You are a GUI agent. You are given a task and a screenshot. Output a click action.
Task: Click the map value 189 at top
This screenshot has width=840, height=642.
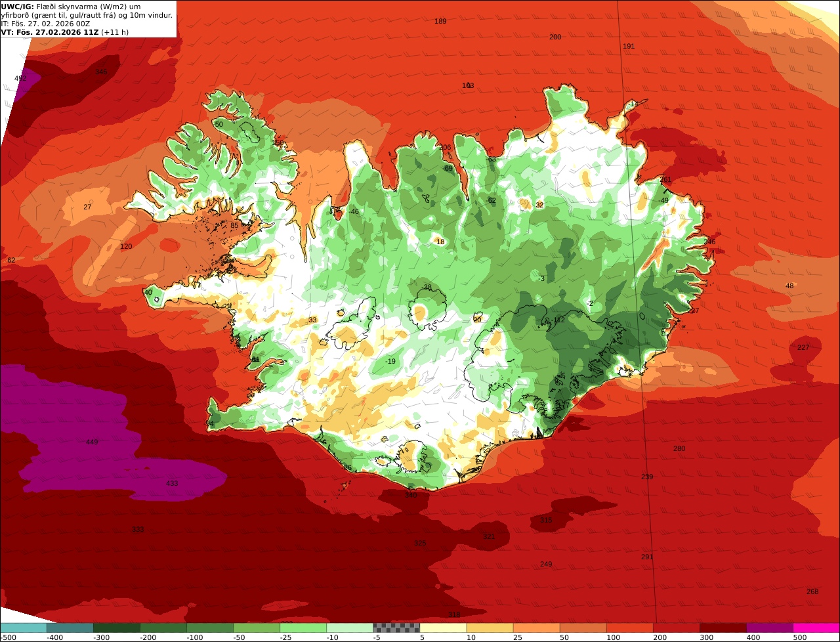(x=440, y=21)
